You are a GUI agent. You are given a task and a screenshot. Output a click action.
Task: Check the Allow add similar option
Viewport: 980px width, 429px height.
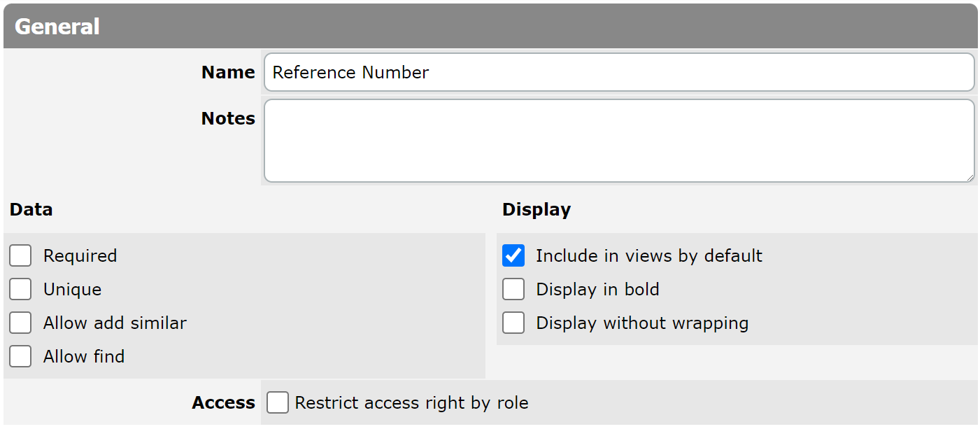[20, 323]
